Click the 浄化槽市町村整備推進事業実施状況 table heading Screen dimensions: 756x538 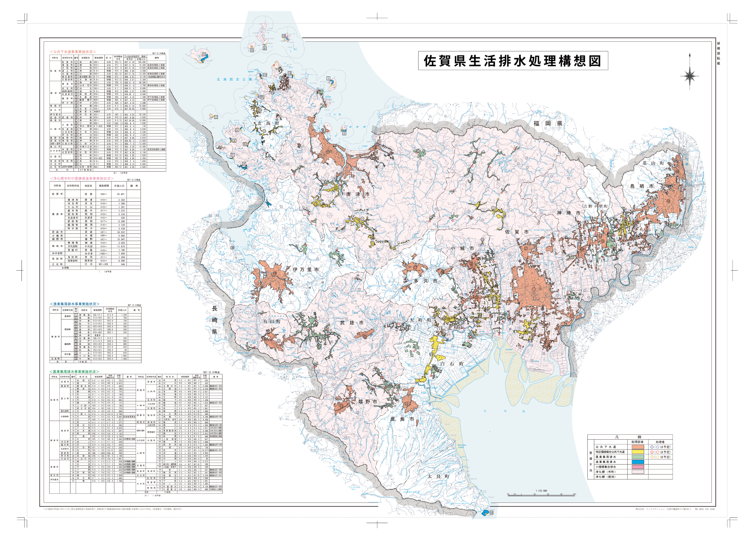(82, 178)
